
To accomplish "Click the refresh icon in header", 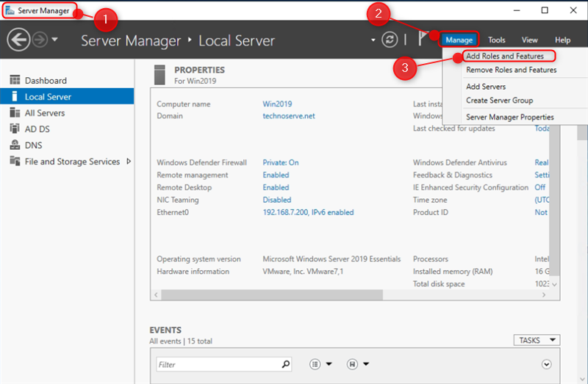I will [x=390, y=40].
